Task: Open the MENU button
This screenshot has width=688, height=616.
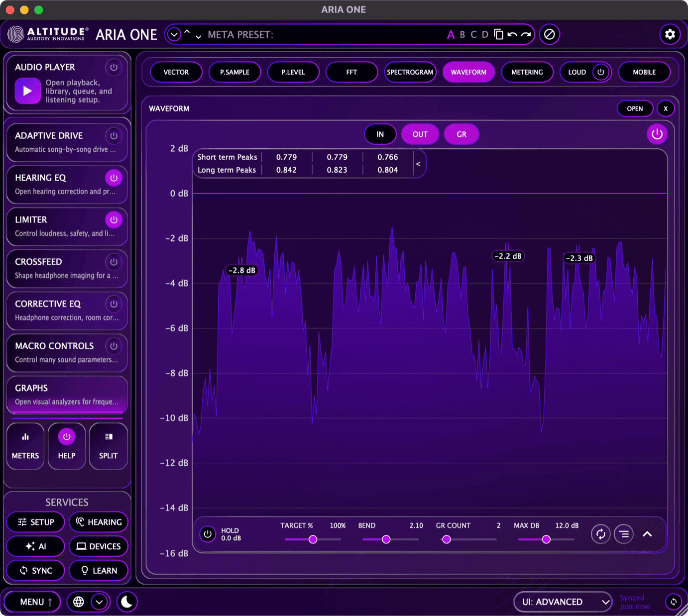Action: click(x=32, y=602)
